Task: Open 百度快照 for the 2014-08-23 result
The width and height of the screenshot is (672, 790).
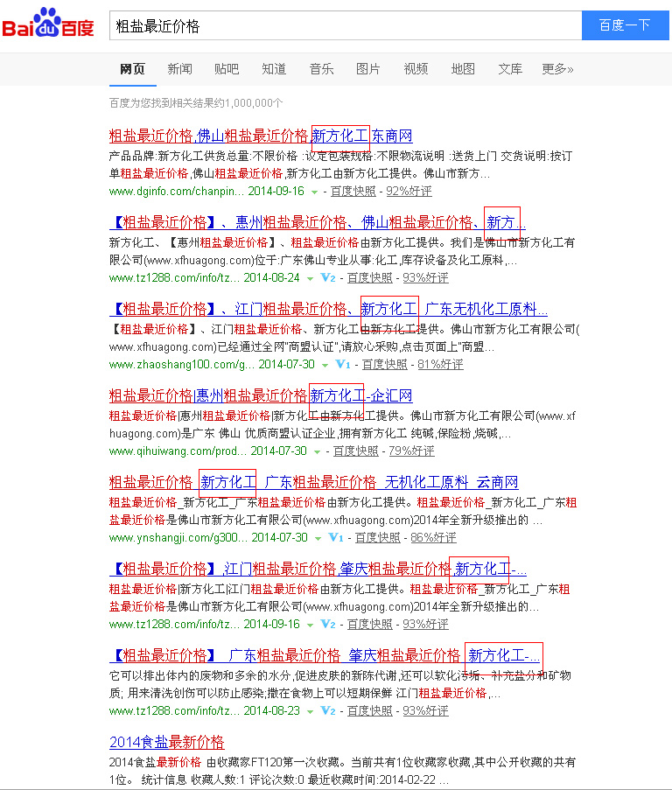Action: [x=370, y=711]
